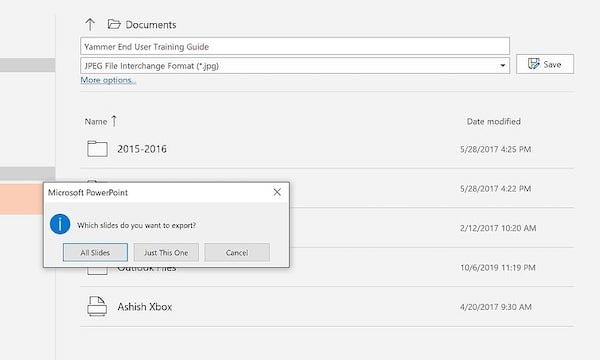Export All Slides
Image resolution: width=600 pixels, height=360 pixels.
pos(95,252)
